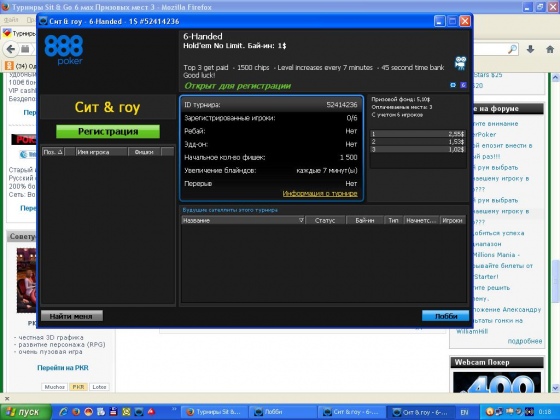Viewport: 560px width, 420px height.
Task: Click the small blue icon beside 6-max icon
Action: [453, 85]
